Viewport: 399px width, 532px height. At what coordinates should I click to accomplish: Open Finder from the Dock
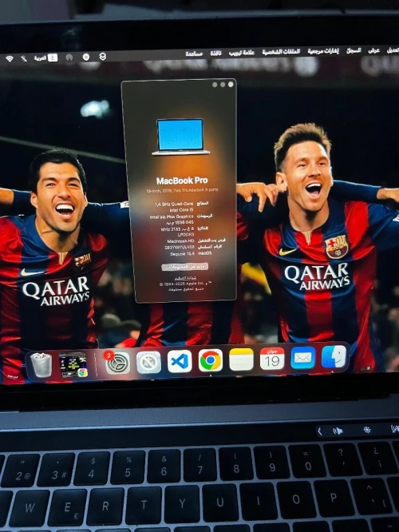click(x=334, y=356)
